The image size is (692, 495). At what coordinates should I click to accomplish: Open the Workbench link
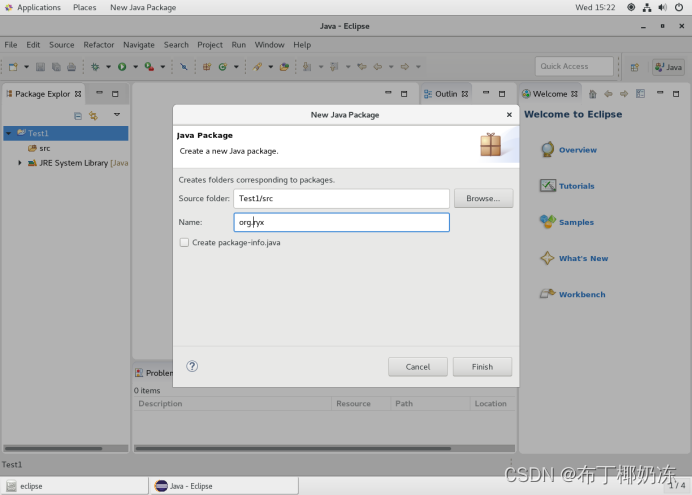click(x=582, y=295)
